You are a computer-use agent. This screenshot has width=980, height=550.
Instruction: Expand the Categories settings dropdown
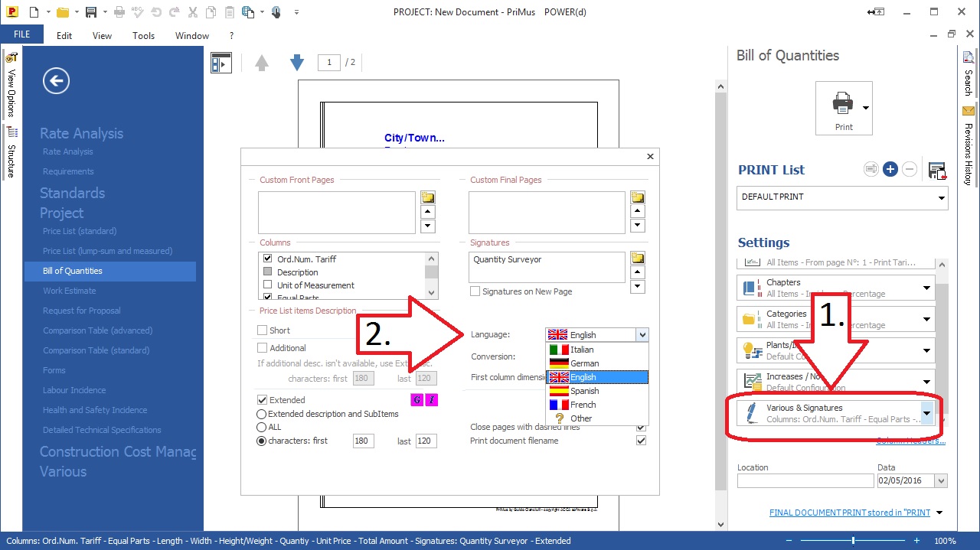926,320
